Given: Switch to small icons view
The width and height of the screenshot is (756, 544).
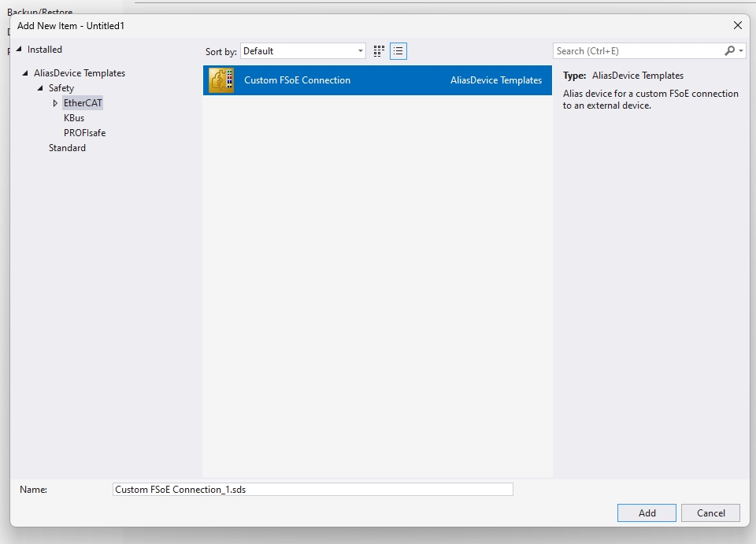Looking at the screenshot, I should [x=379, y=51].
